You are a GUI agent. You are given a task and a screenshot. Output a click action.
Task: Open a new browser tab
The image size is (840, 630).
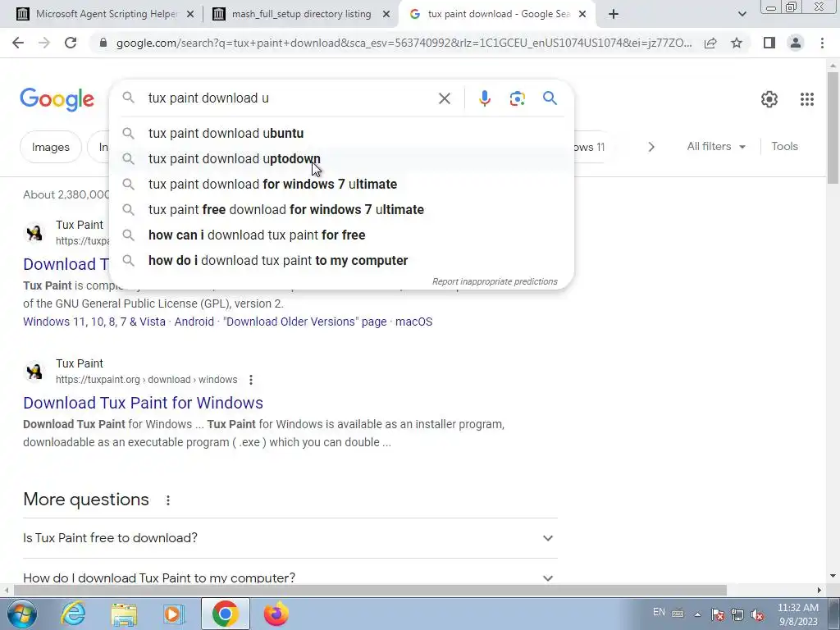point(614,15)
